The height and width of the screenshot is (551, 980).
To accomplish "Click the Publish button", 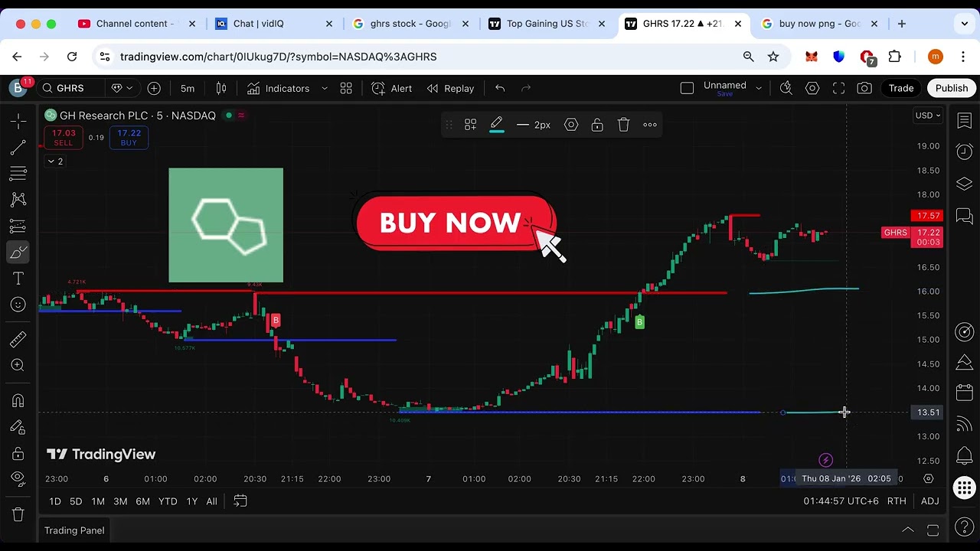I will pyautogui.click(x=952, y=88).
